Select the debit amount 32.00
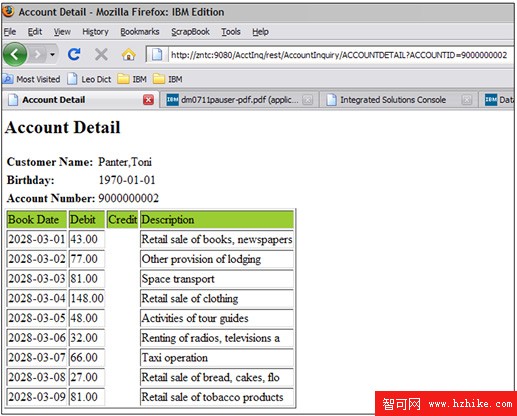 (x=87, y=338)
